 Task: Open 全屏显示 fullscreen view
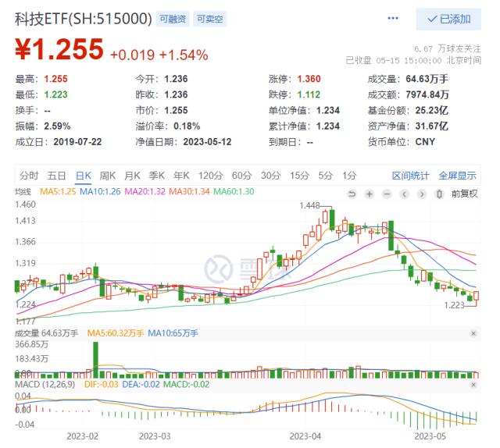(457, 176)
